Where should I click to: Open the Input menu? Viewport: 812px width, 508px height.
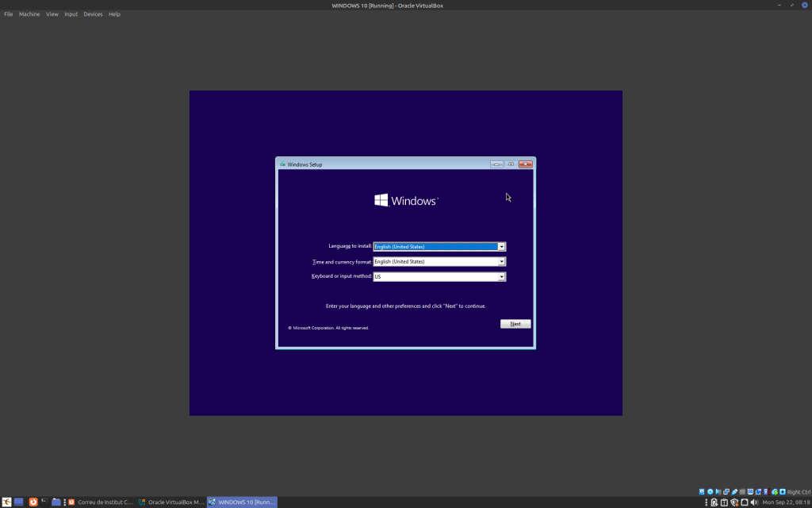coord(71,14)
